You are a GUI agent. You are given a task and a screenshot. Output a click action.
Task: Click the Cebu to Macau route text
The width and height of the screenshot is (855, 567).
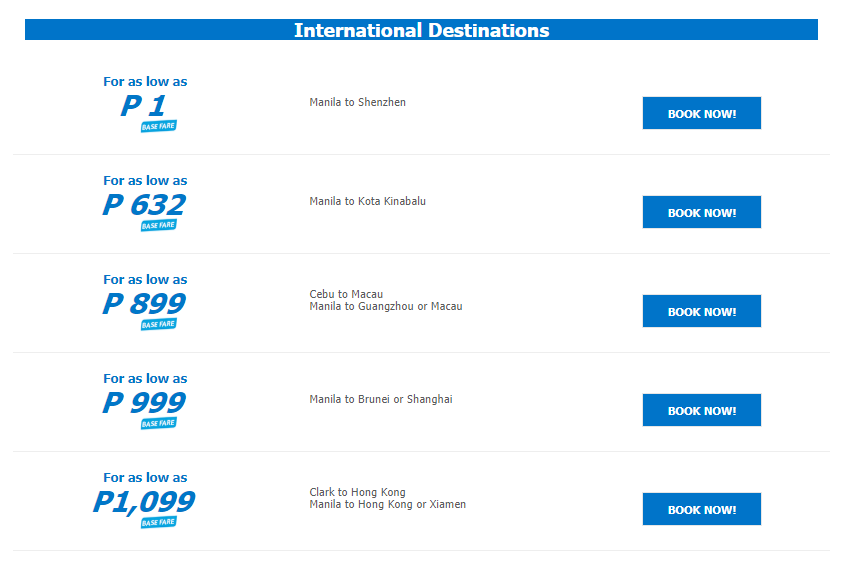tap(346, 294)
